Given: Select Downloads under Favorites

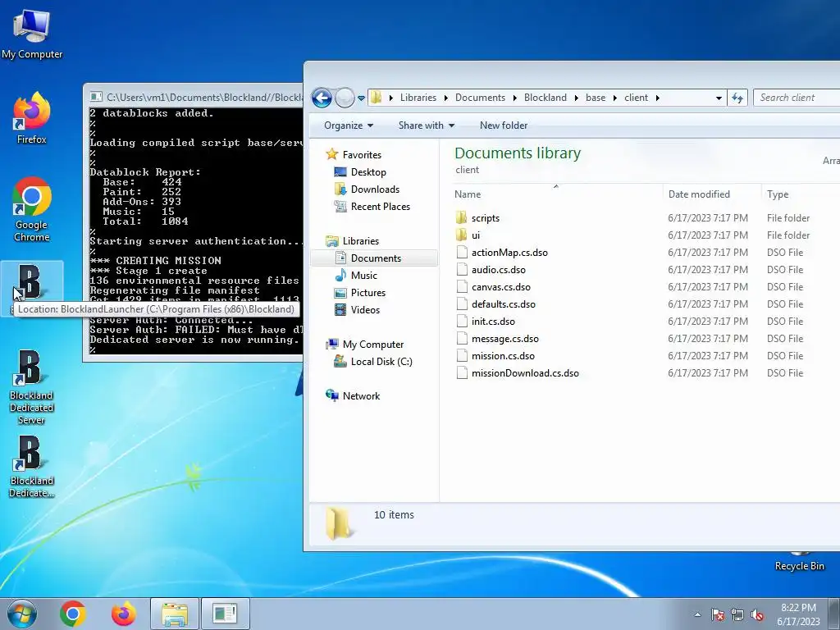Looking at the screenshot, I should pyautogui.click(x=375, y=189).
